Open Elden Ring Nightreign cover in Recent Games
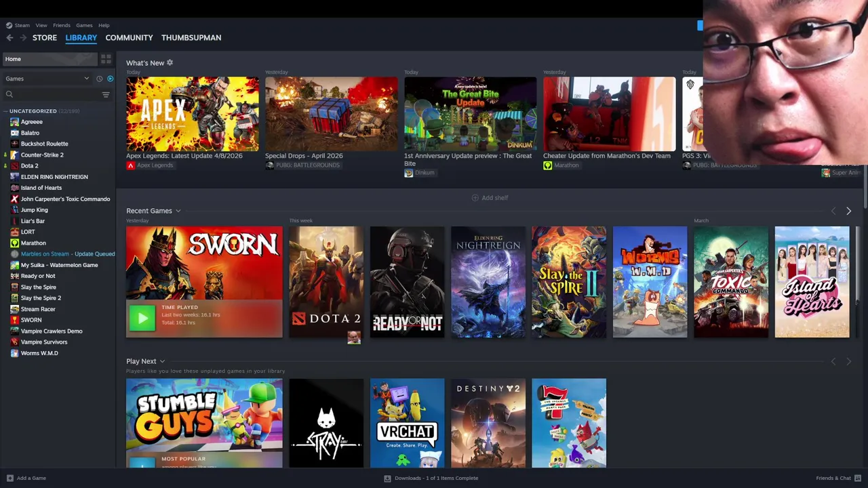868x488 pixels. click(488, 282)
